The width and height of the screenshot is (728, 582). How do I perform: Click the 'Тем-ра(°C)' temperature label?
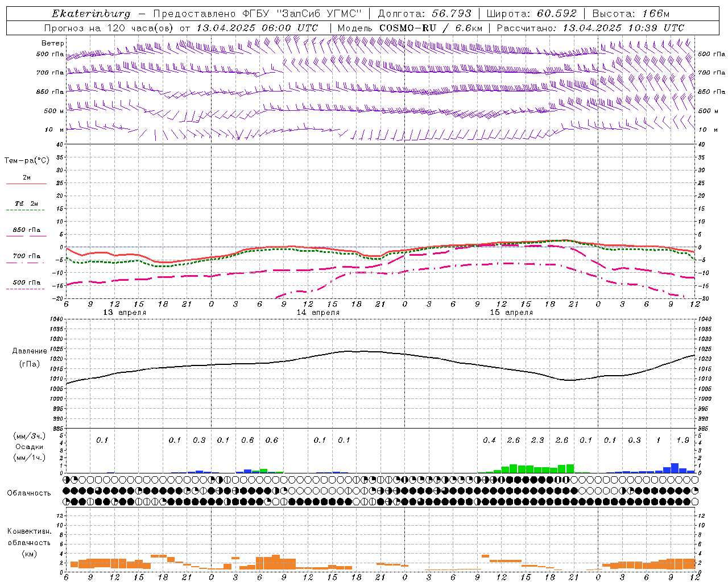point(27,160)
